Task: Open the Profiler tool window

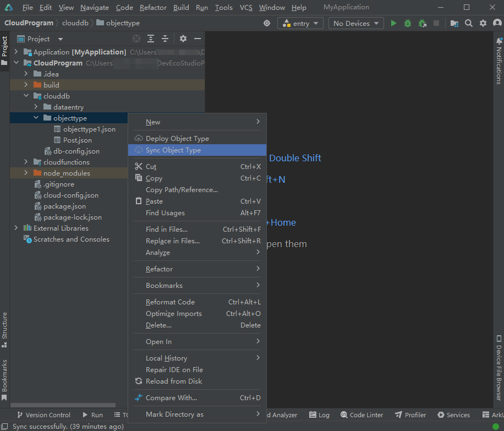Action: pos(410,415)
